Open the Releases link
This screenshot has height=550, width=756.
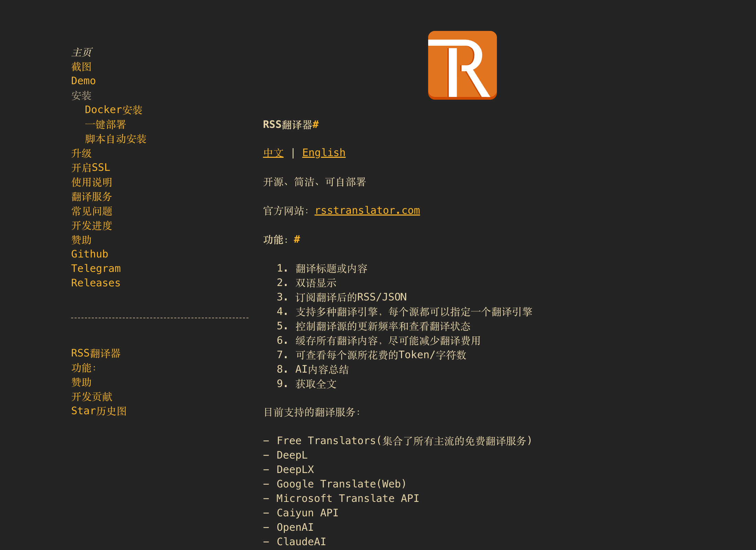coord(96,283)
